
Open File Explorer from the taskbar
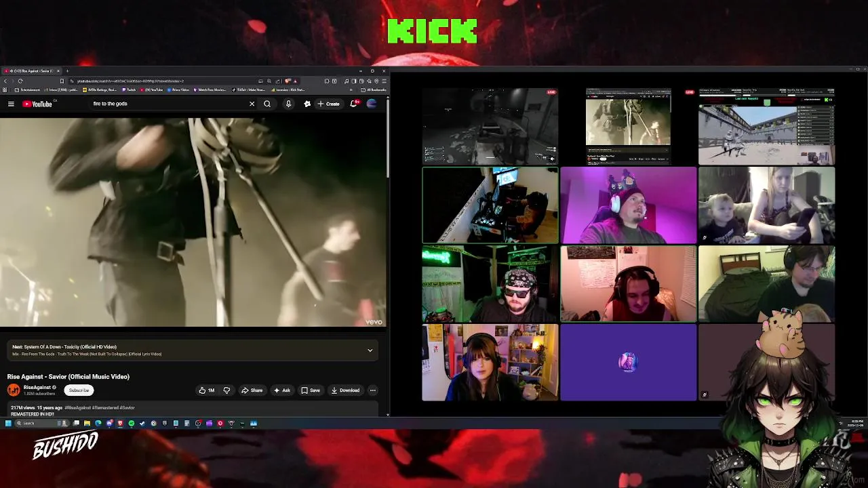[87, 423]
